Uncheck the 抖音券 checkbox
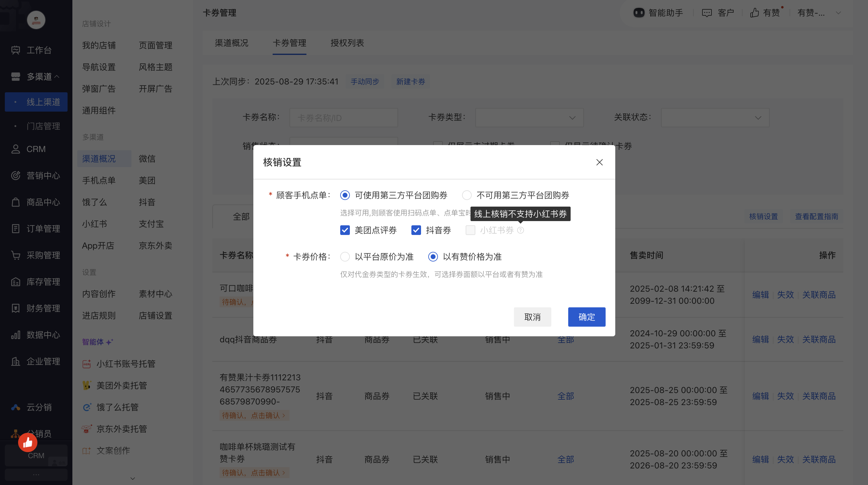868x485 pixels. point(416,230)
